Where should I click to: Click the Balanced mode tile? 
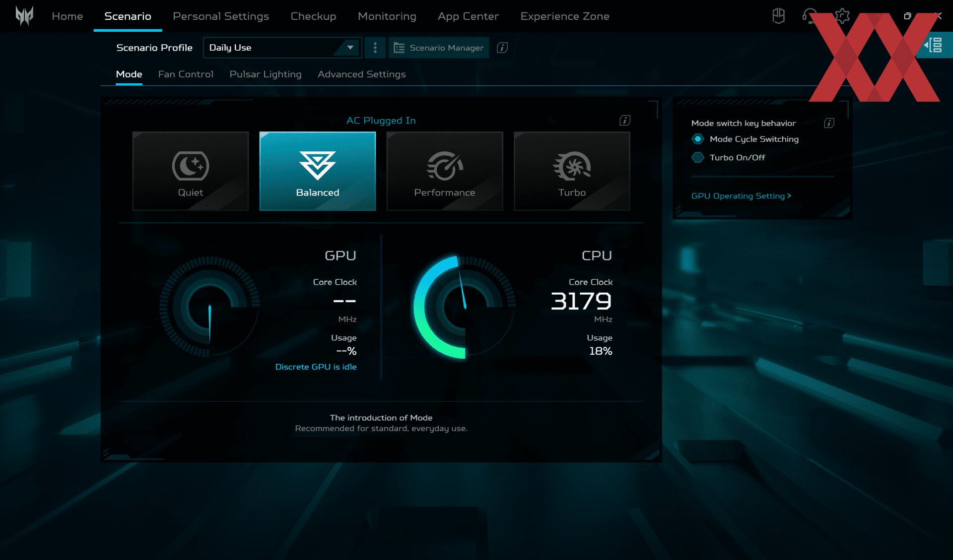tap(317, 171)
